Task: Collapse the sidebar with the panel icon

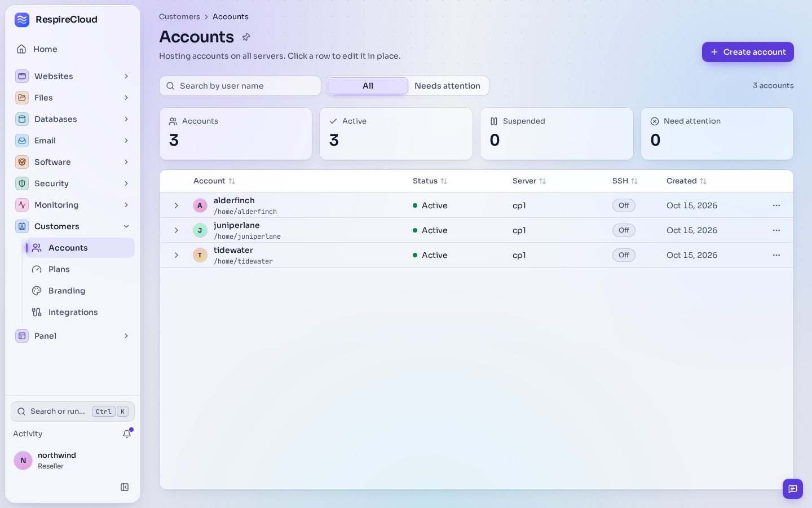Action: [x=125, y=487]
